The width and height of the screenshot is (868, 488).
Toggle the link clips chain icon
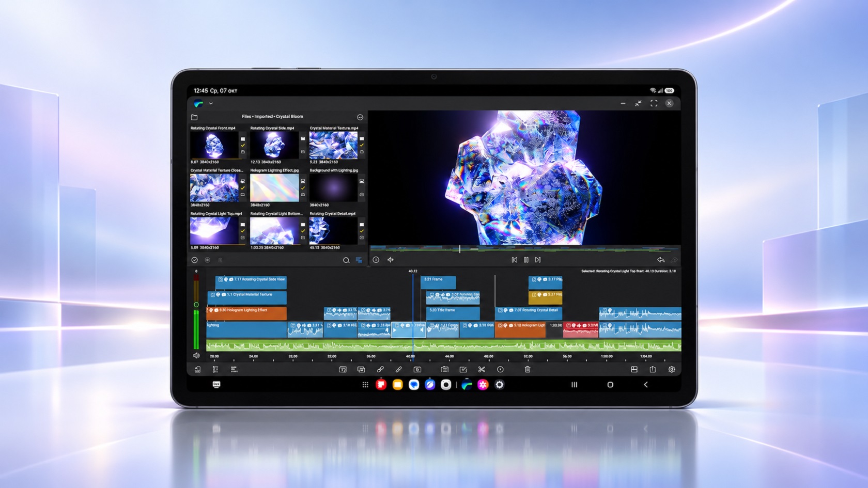click(380, 369)
